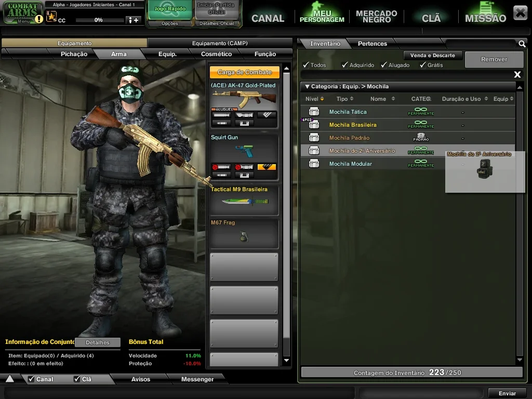Click the AK-47 camo attachment slot icon
Viewport: 532px width, 399px height.
click(x=267, y=115)
